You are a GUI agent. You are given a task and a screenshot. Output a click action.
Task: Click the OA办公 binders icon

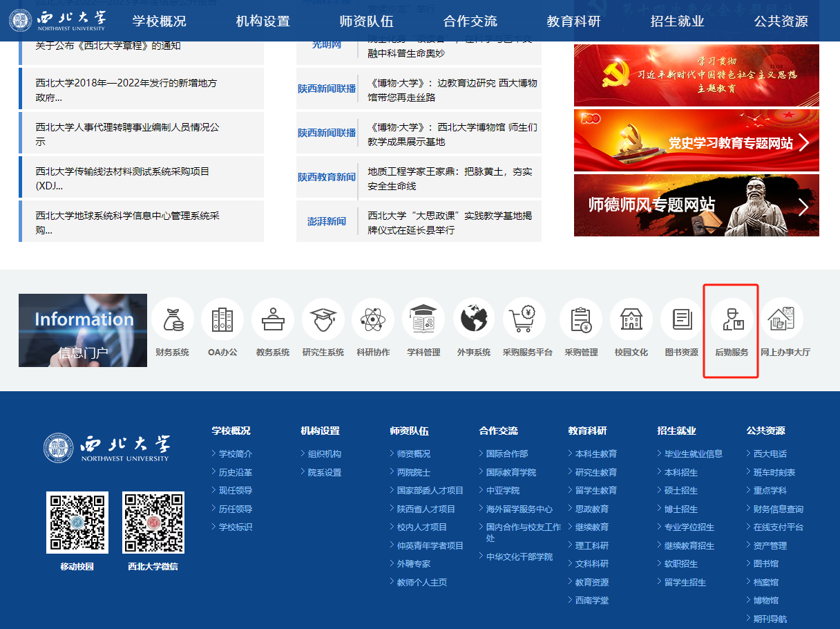coord(222,320)
